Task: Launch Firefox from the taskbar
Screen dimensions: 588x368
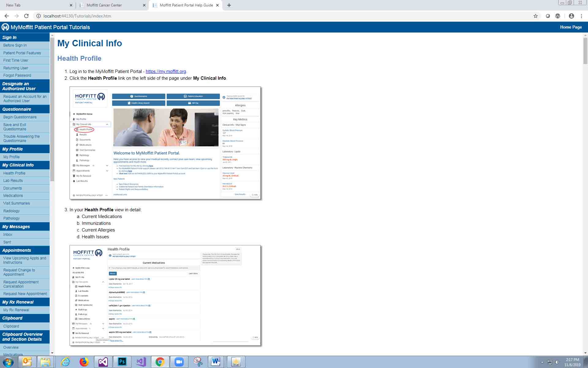Action: point(84,362)
